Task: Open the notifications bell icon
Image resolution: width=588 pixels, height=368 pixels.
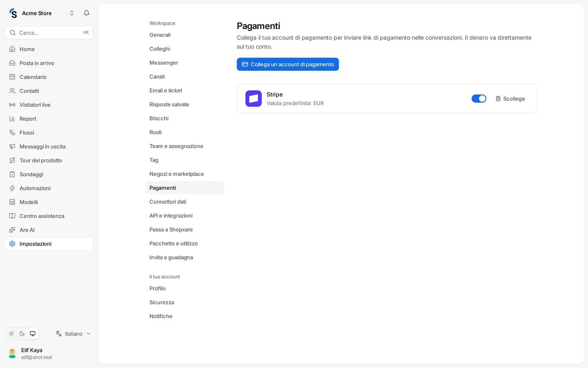Action: click(x=86, y=13)
